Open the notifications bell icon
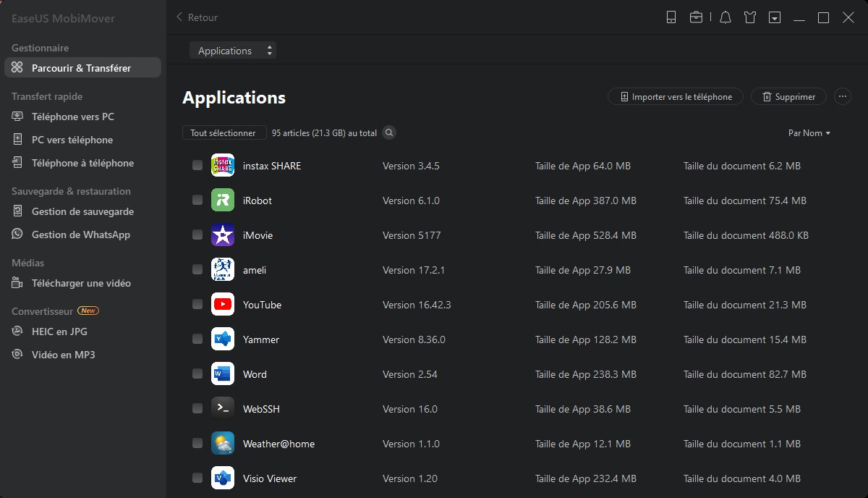Viewport: 868px width, 498px height. point(726,17)
